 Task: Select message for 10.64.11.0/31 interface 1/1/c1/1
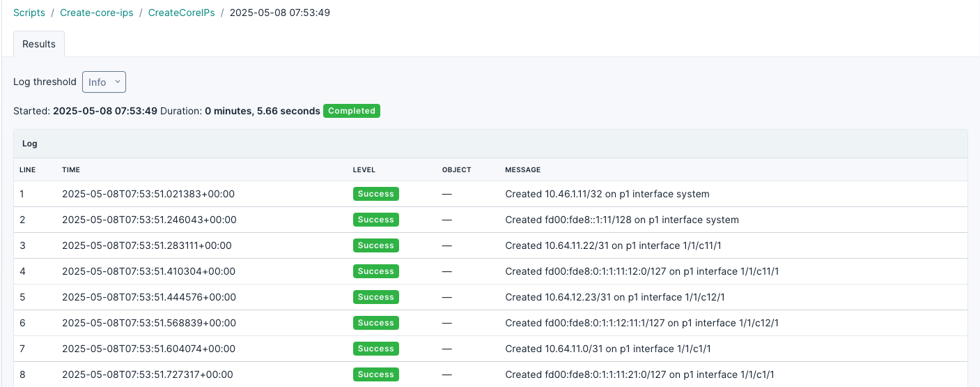click(607, 349)
